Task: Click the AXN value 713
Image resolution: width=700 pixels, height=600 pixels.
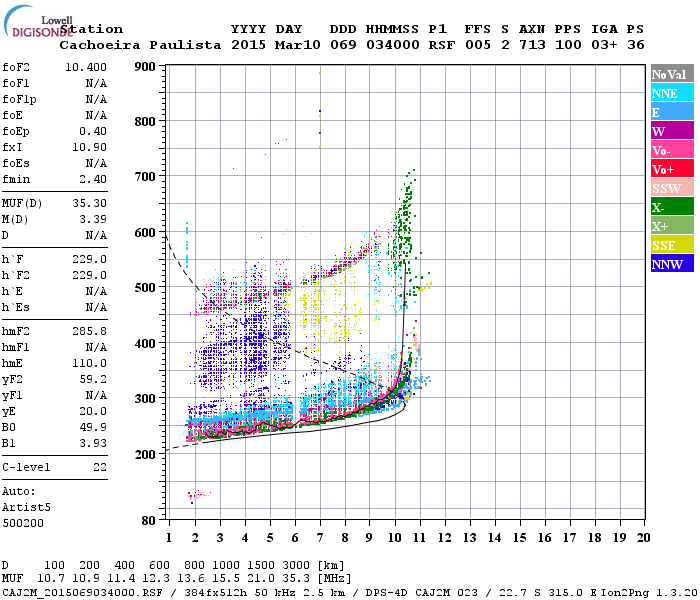Action: click(x=532, y=45)
